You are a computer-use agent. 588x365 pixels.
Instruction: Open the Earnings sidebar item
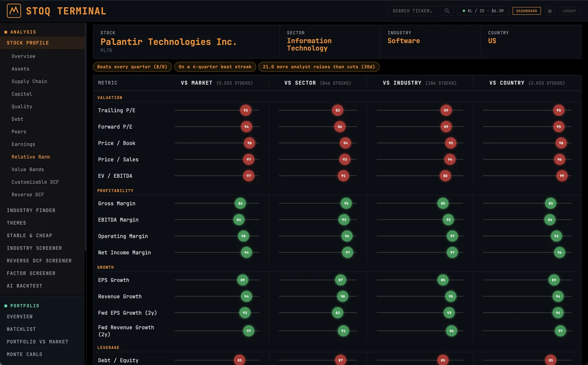[24, 144]
